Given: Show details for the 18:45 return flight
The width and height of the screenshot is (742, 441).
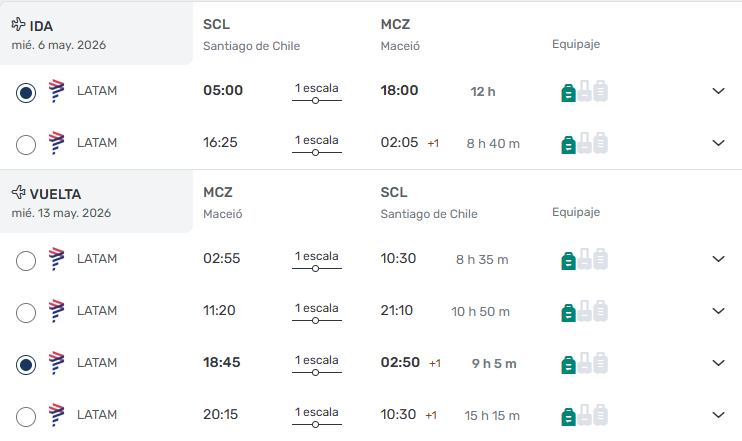Looking at the screenshot, I should coord(717,363).
